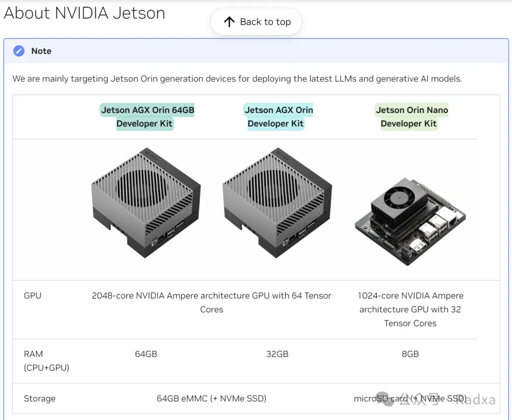Click the Storage row label
Screen dimensions: 512x420
(39, 399)
